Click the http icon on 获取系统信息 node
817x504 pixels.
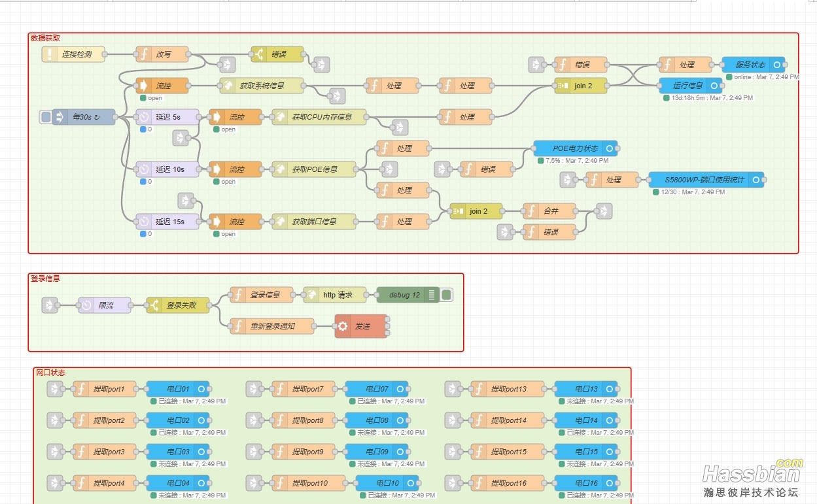pos(228,86)
